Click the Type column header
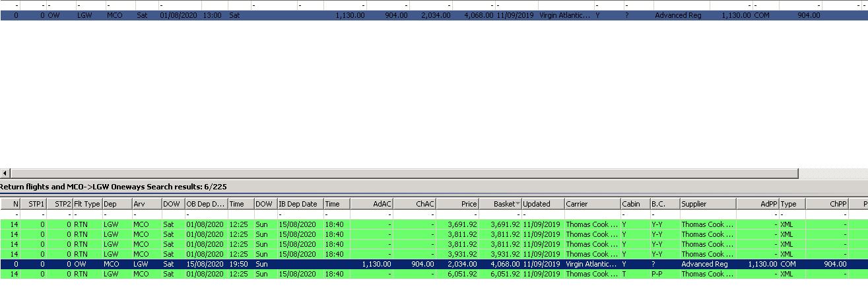This screenshot has width=868, height=291. [x=792, y=204]
